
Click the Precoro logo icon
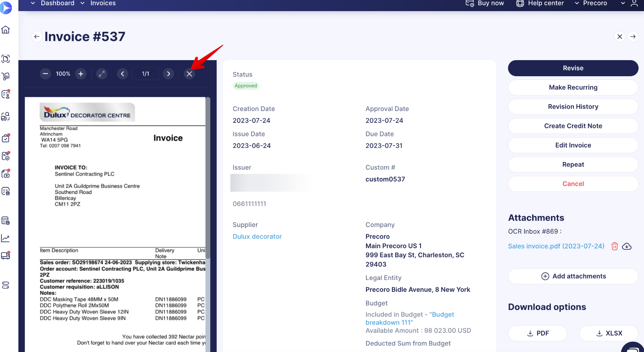click(6, 7)
